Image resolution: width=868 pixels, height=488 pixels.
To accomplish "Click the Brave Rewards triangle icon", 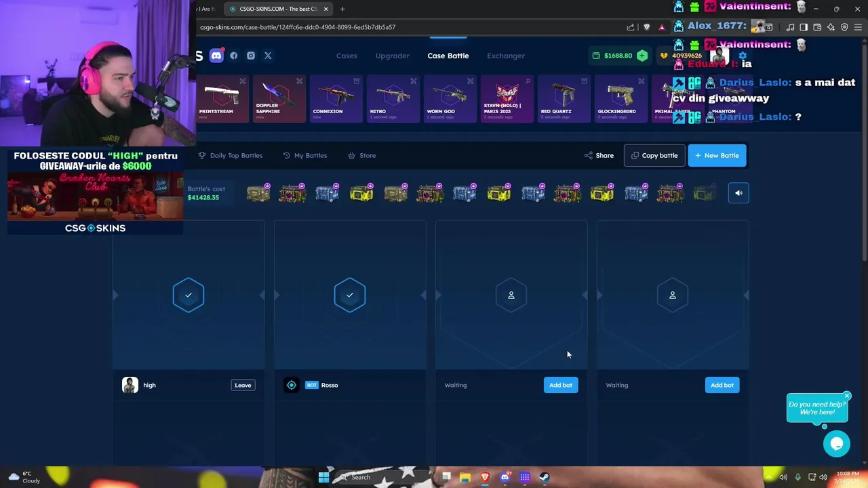I will pyautogui.click(x=662, y=27).
